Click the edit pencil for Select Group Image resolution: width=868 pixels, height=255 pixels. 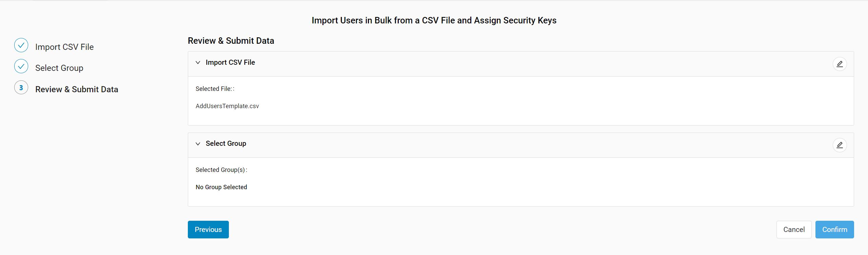[x=840, y=145]
